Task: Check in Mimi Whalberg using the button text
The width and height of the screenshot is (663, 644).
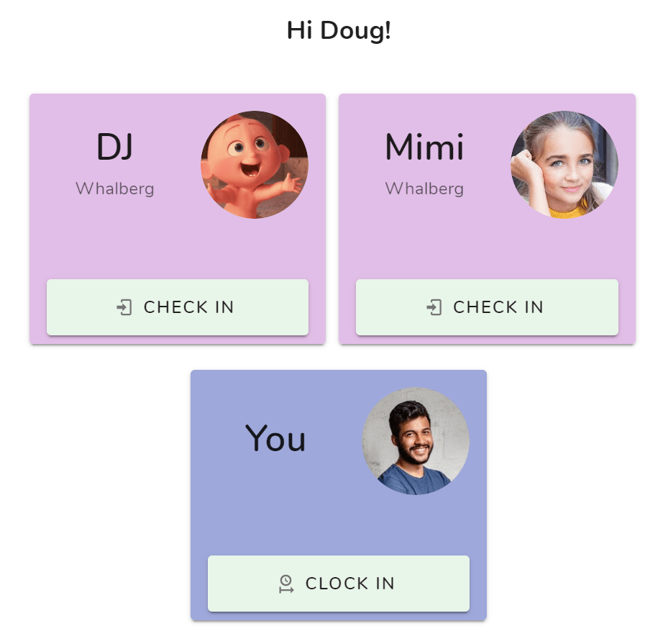Action: pos(498,307)
